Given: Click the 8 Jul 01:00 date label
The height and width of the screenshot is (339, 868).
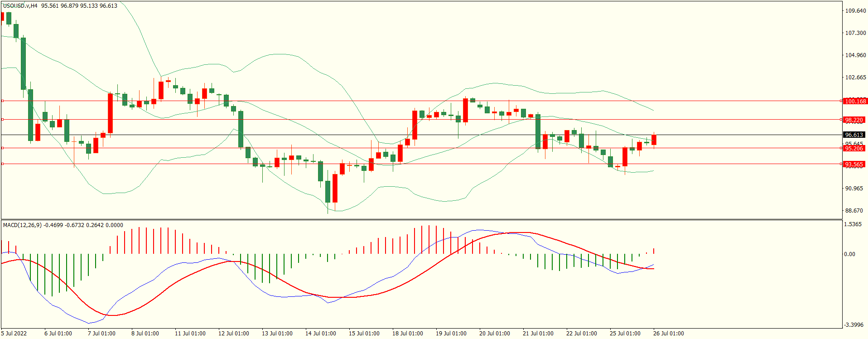Looking at the screenshot, I should point(145,334).
